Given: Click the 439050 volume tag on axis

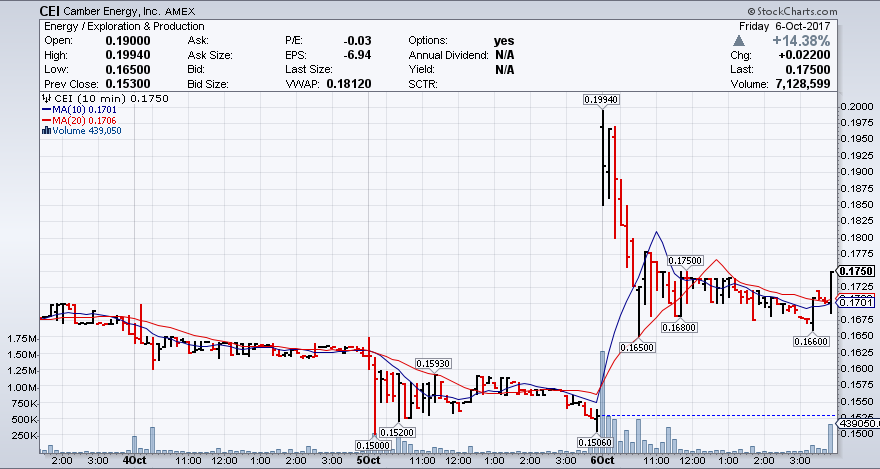Looking at the screenshot, I should (857, 423).
